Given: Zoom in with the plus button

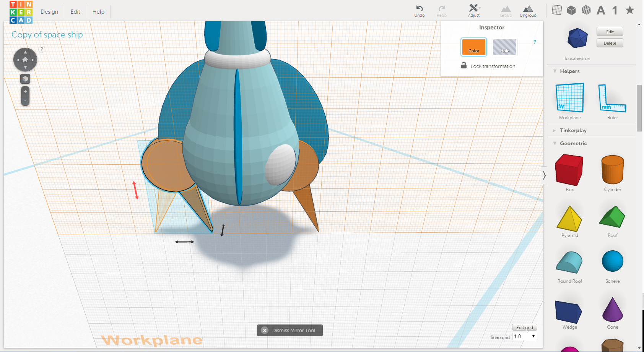Looking at the screenshot, I should 25,91.
